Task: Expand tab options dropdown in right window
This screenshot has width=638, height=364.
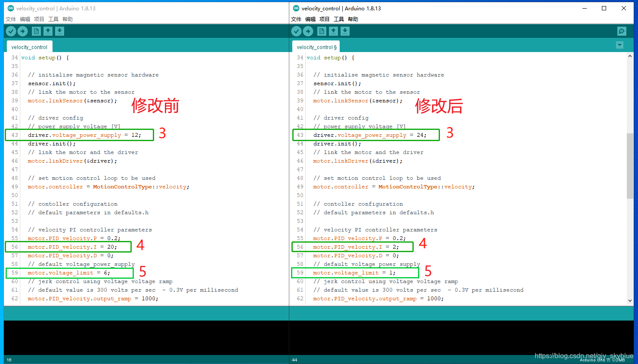Action: (619, 45)
